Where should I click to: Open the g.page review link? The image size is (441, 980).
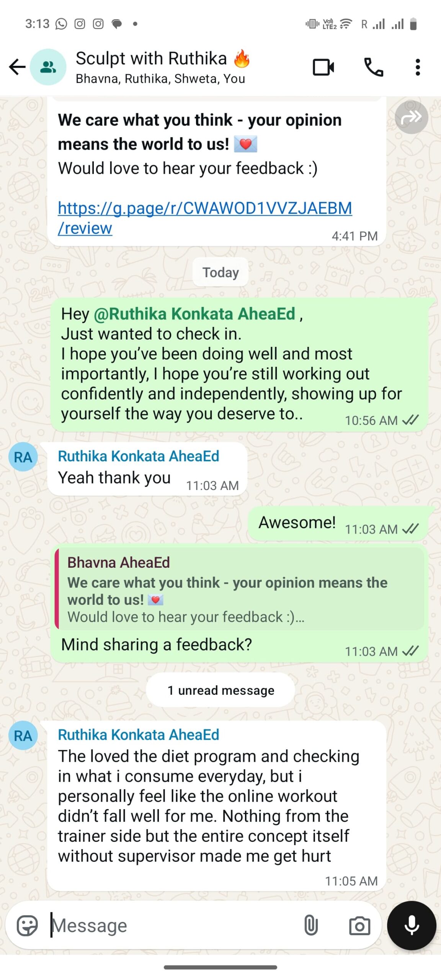205,218
